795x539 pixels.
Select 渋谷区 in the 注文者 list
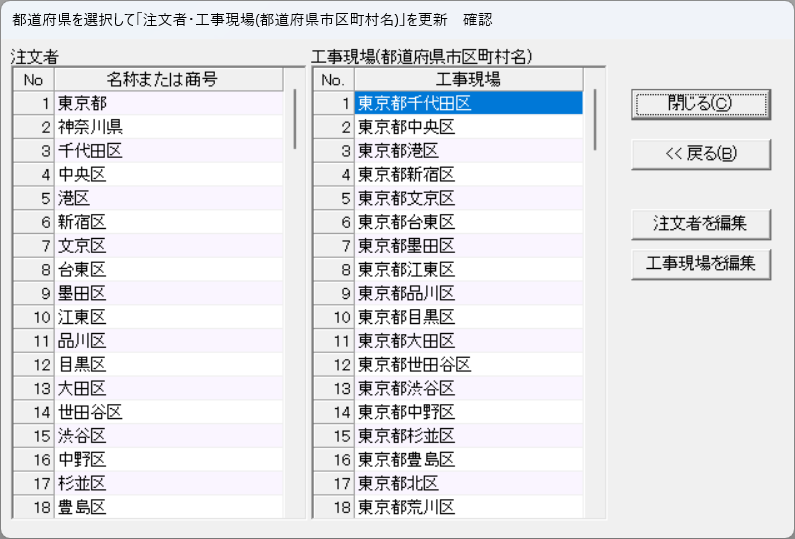click(168, 437)
